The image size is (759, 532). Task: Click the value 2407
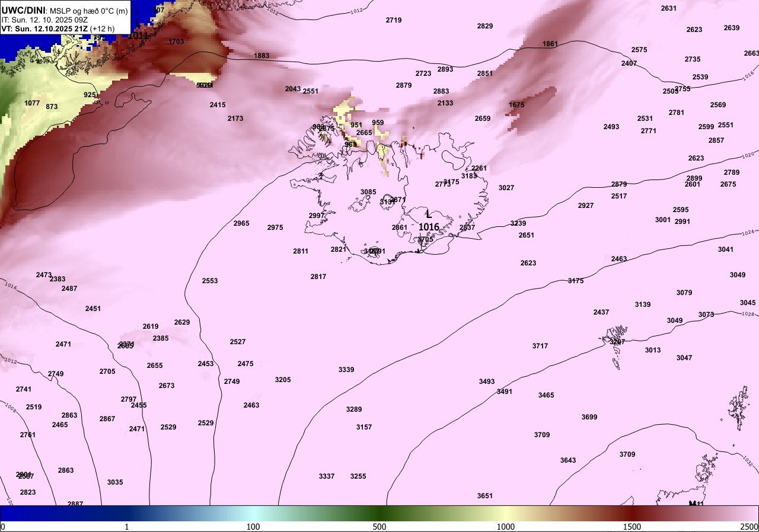[629, 63]
